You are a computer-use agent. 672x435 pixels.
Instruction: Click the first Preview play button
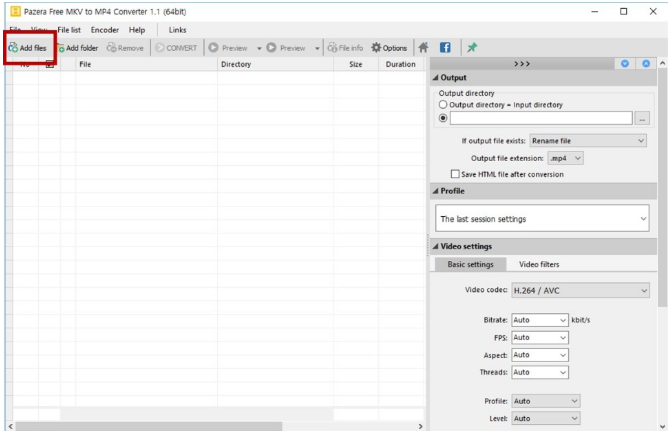click(x=228, y=48)
